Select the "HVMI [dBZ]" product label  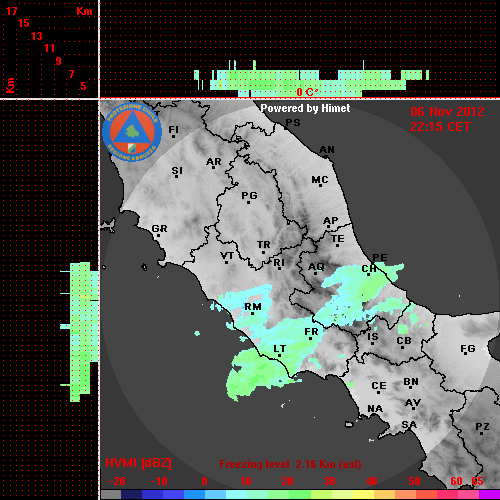[139, 463]
